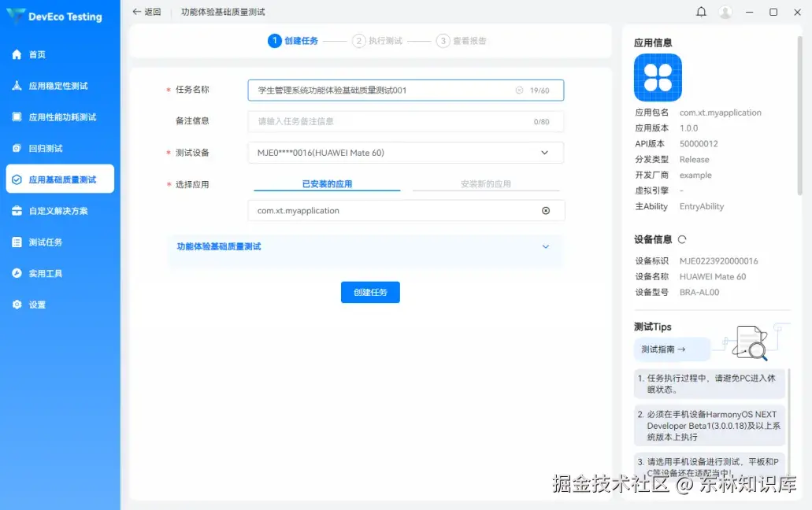
Task: Click the target icon in app field
Action: coord(546,210)
